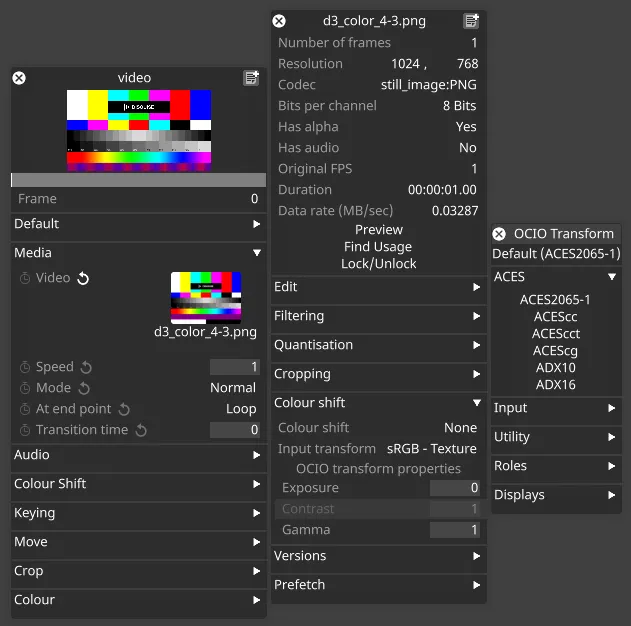Click OCIO transform properties label
The height and width of the screenshot is (626, 631).
pyautogui.click(x=378, y=469)
